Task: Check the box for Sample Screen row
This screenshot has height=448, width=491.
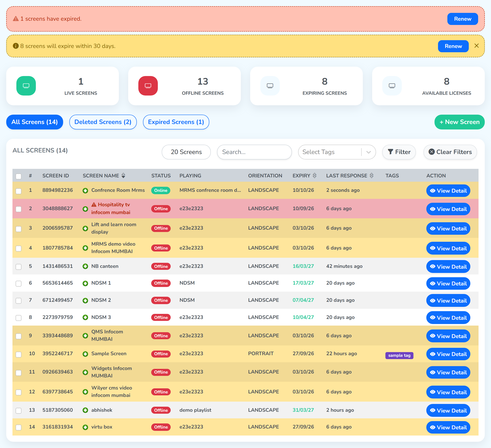Action: pyautogui.click(x=19, y=354)
